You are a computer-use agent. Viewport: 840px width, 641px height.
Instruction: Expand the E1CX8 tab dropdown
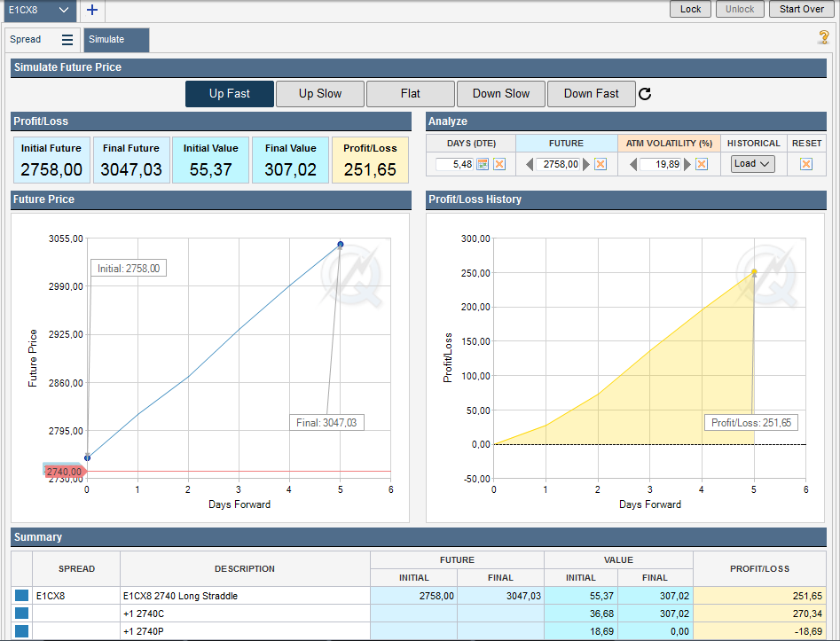click(x=63, y=10)
